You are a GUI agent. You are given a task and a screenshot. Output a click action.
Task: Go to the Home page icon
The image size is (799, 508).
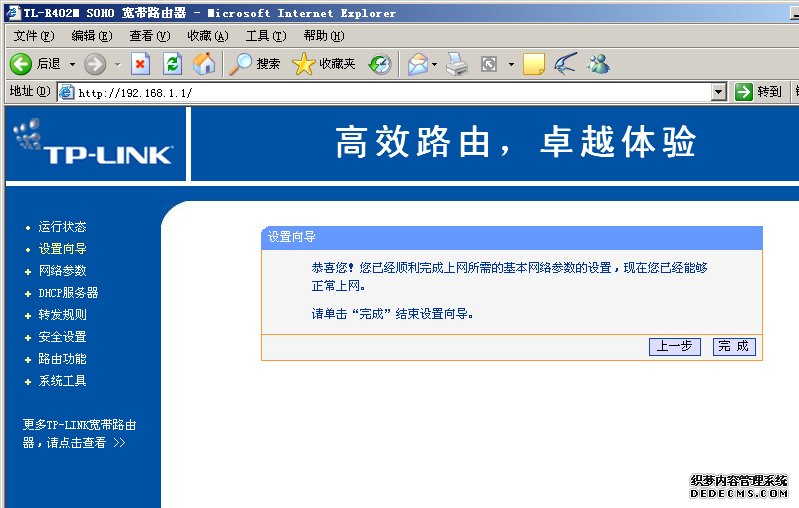pyautogui.click(x=204, y=64)
